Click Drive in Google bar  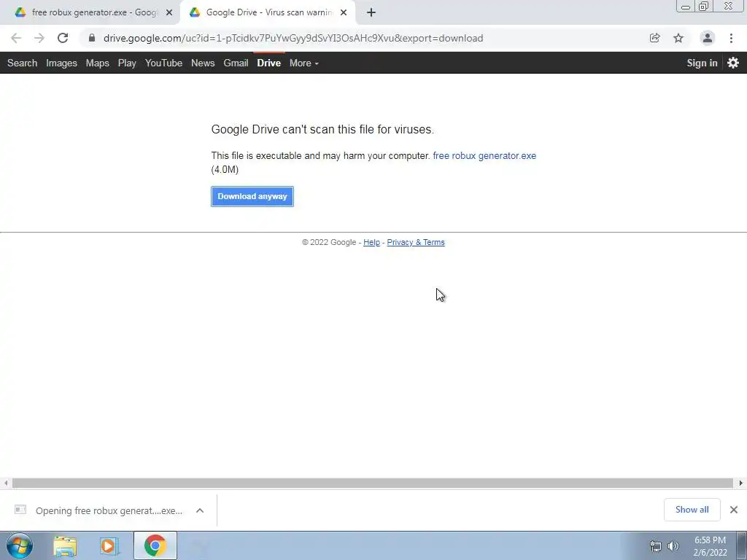(268, 63)
